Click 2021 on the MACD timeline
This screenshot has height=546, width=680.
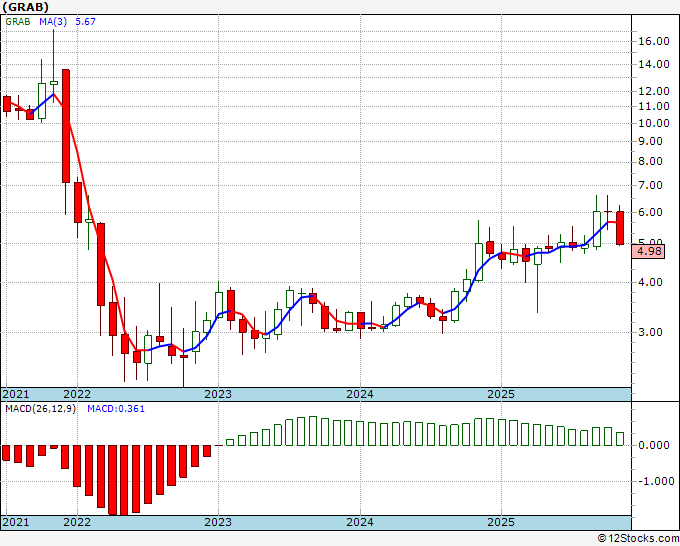coord(16,522)
